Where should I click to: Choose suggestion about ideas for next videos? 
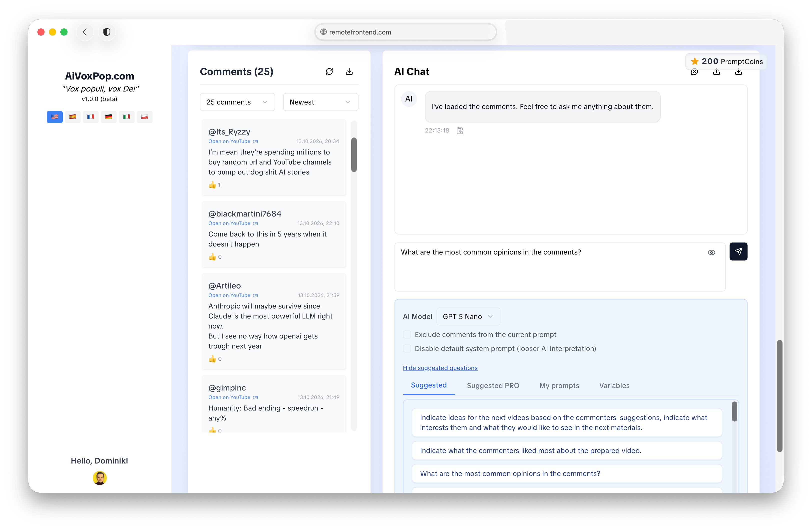(566, 422)
